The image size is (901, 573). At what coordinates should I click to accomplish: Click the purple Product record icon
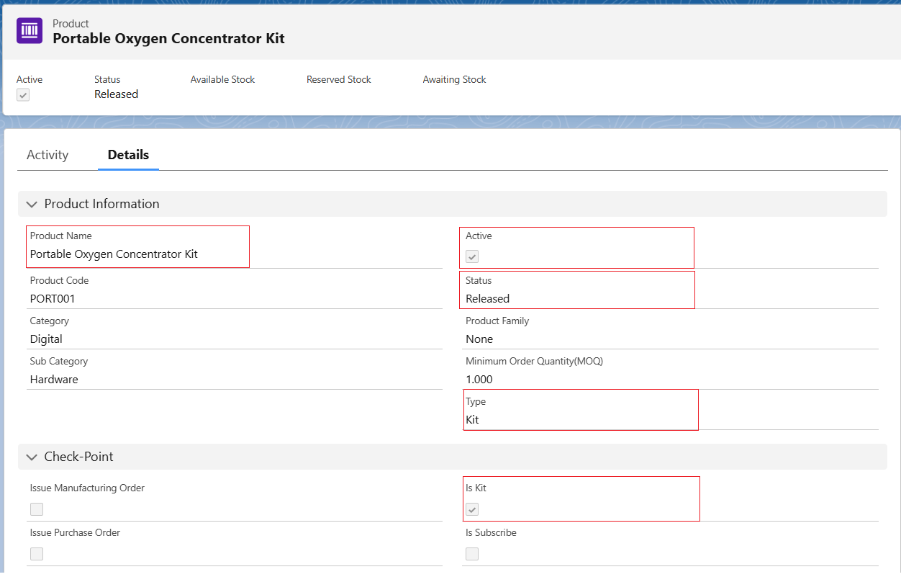30,31
